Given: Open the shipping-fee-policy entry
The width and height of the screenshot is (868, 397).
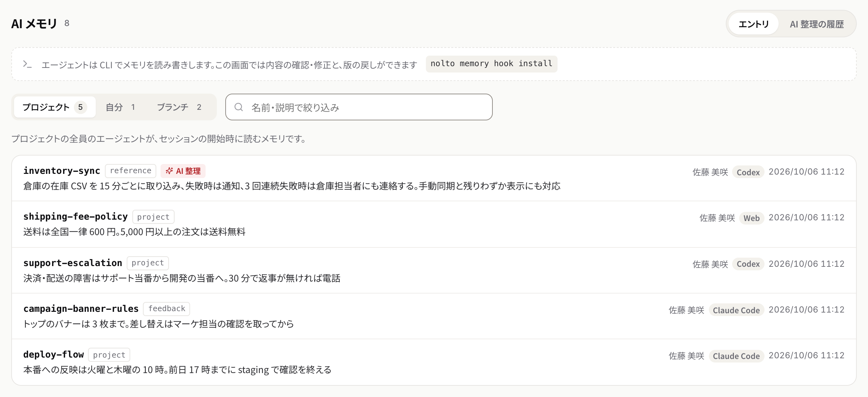Looking at the screenshot, I should pos(434,224).
